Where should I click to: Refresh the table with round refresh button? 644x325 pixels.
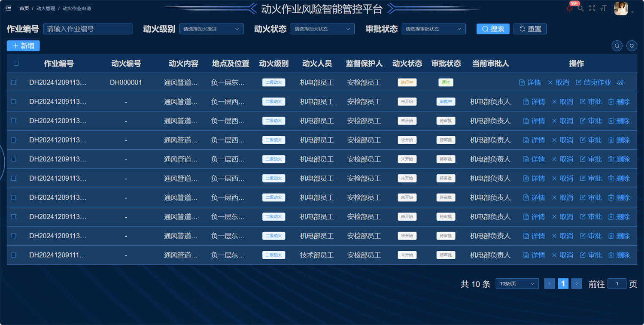point(632,46)
